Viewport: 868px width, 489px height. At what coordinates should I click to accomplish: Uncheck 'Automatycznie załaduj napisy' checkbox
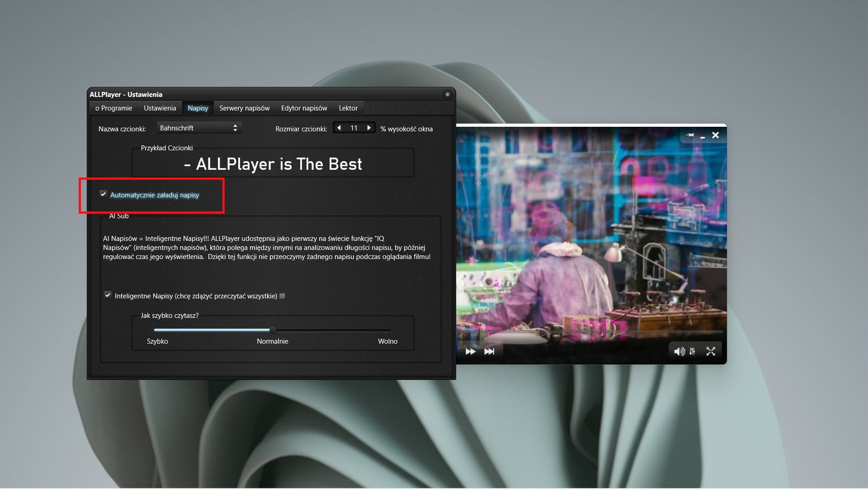[103, 194]
